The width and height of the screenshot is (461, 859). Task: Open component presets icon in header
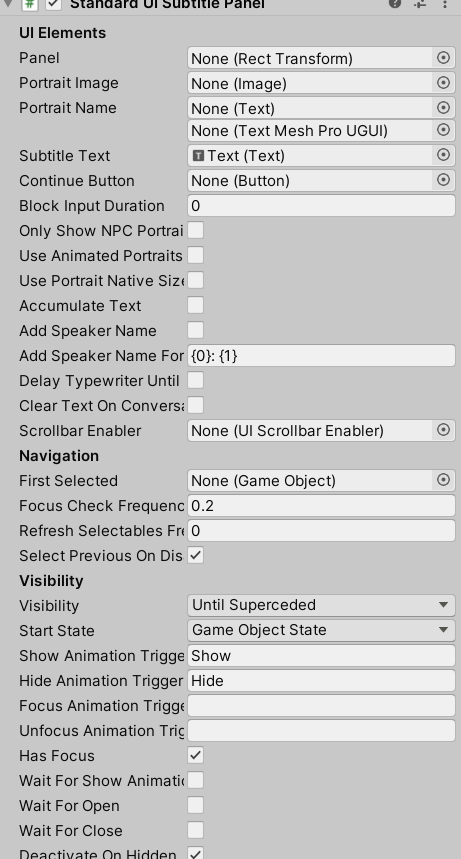(420, 3)
